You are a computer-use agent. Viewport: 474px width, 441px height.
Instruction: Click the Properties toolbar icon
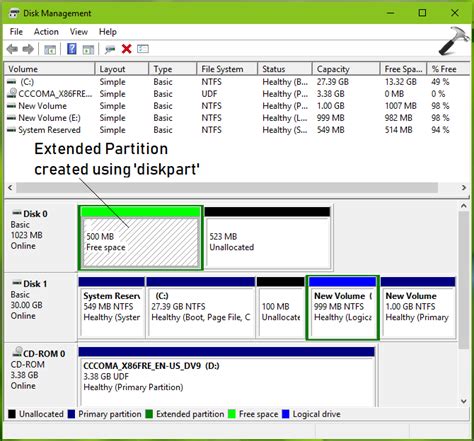pyautogui.click(x=143, y=49)
